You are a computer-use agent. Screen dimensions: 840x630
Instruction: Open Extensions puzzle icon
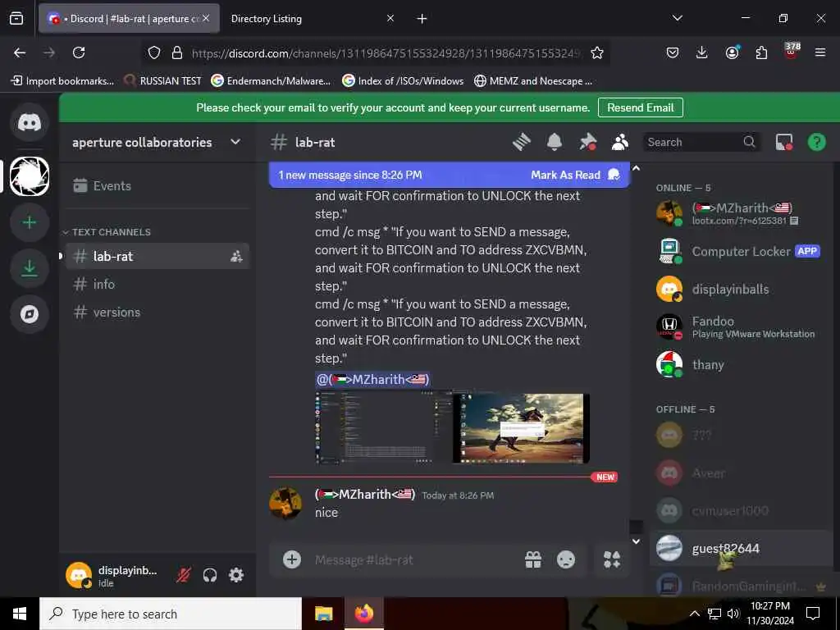(761, 52)
